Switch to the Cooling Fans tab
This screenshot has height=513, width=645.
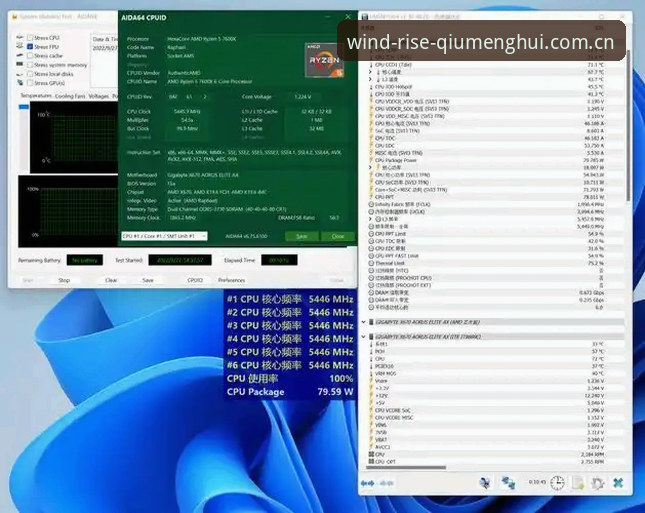point(70,96)
